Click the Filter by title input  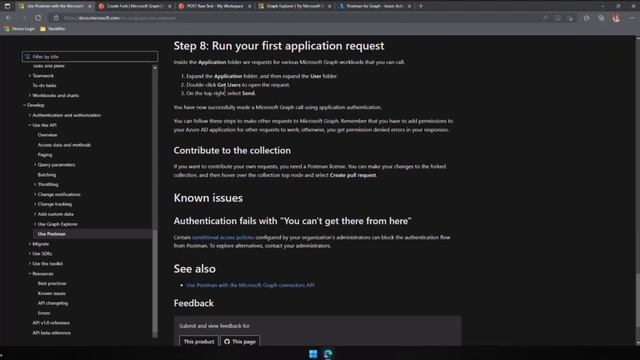pyautogui.click(x=90, y=57)
